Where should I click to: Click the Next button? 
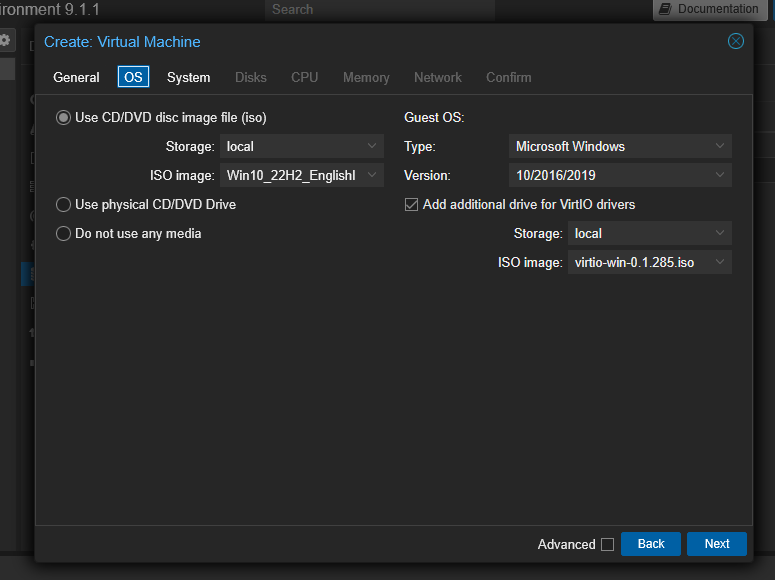pyautogui.click(x=717, y=544)
